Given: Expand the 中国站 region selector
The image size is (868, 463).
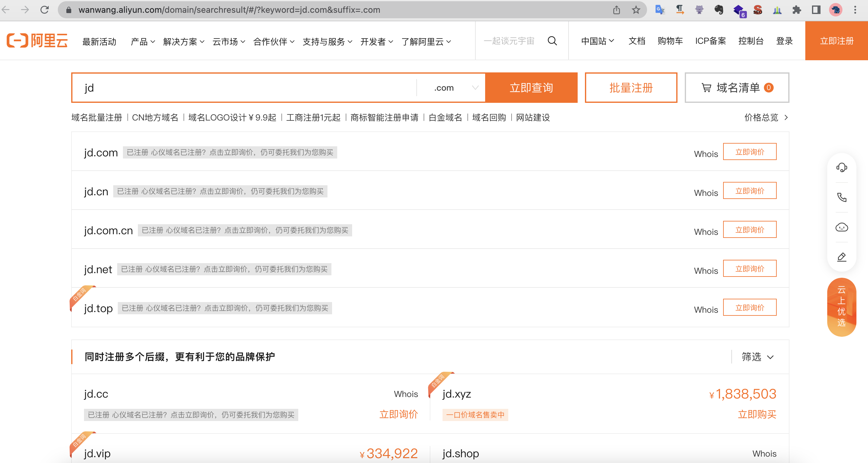Looking at the screenshot, I should 597,41.
